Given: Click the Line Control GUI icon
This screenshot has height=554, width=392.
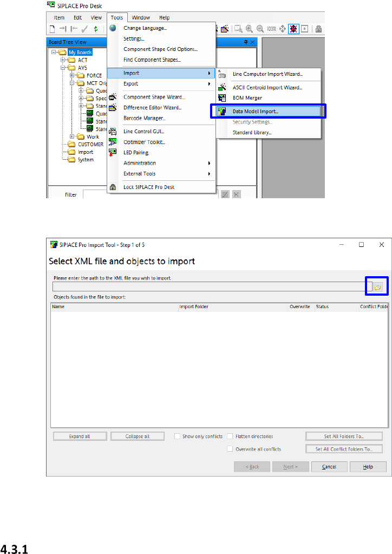Looking at the screenshot, I should point(113,132).
